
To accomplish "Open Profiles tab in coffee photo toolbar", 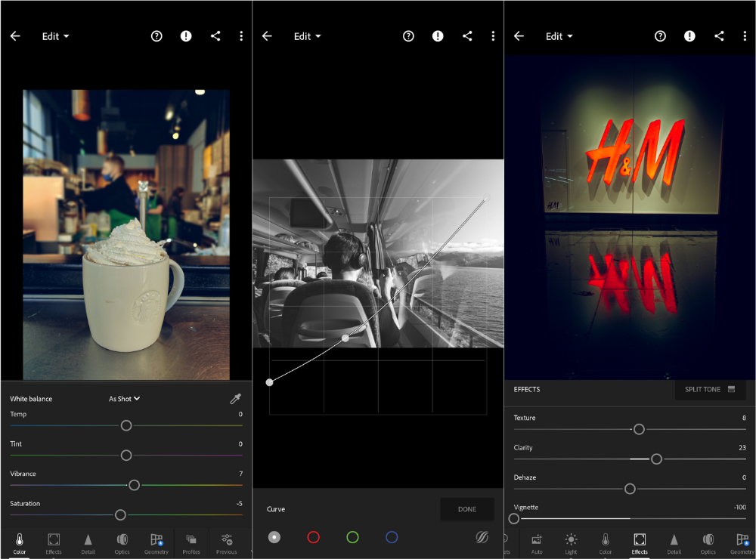I will (x=191, y=544).
